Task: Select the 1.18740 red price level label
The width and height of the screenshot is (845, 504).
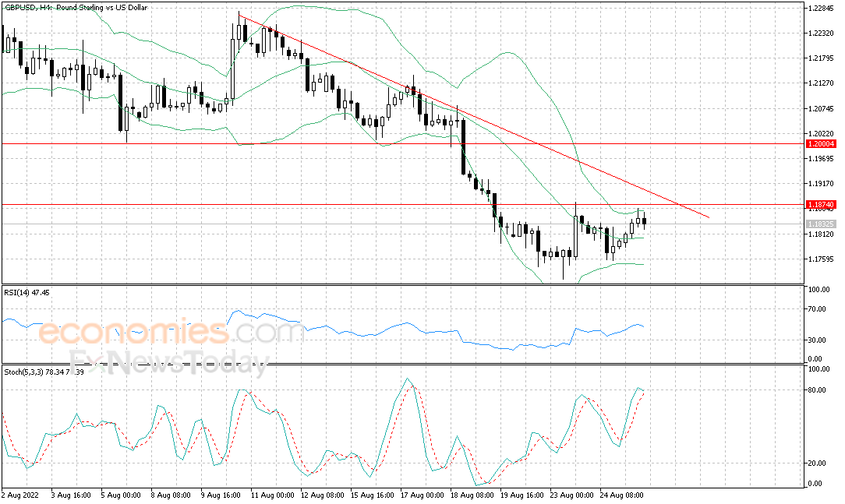Action: [x=821, y=205]
